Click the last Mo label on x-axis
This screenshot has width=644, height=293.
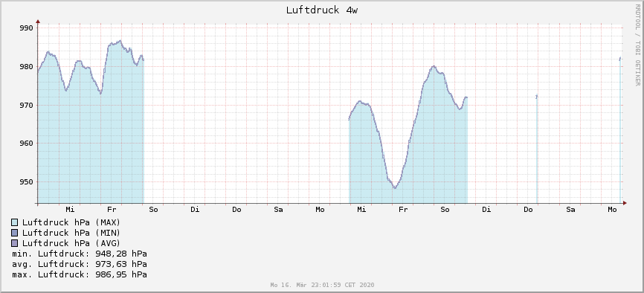click(x=612, y=210)
